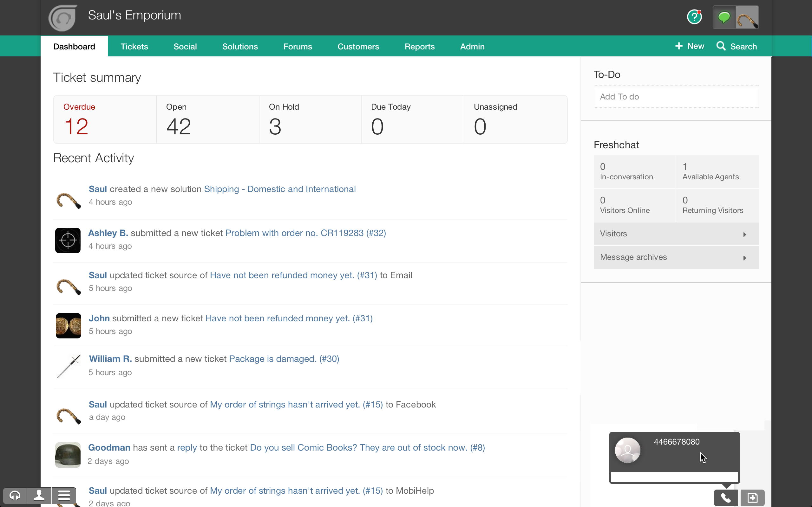Click the person icon in bottom toolbar

click(x=39, y=495)
